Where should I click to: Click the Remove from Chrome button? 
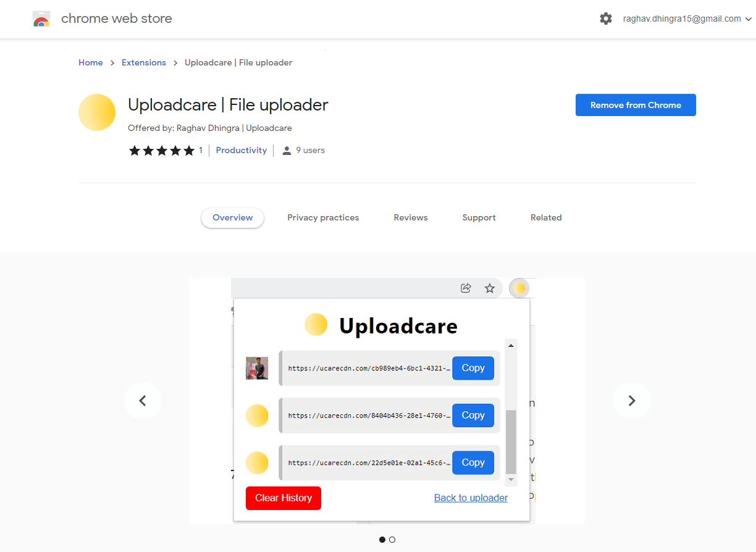(636, 105)
